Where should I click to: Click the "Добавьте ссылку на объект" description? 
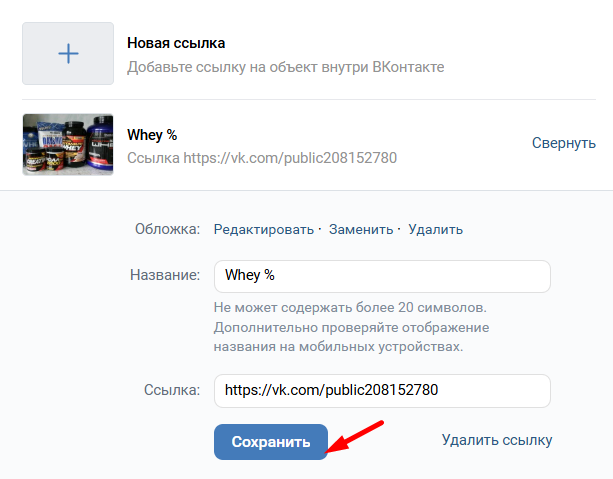click(285, 67)
